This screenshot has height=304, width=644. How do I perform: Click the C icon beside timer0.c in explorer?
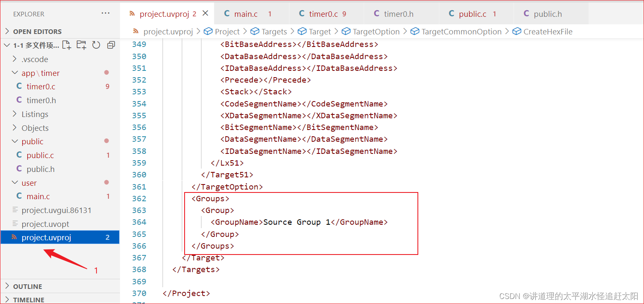19,86
